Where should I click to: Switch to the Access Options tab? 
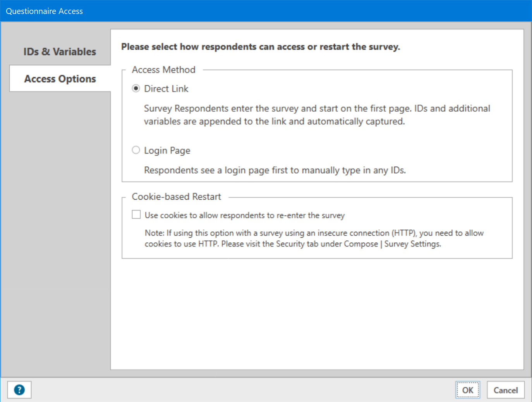[x=60, y=79]
